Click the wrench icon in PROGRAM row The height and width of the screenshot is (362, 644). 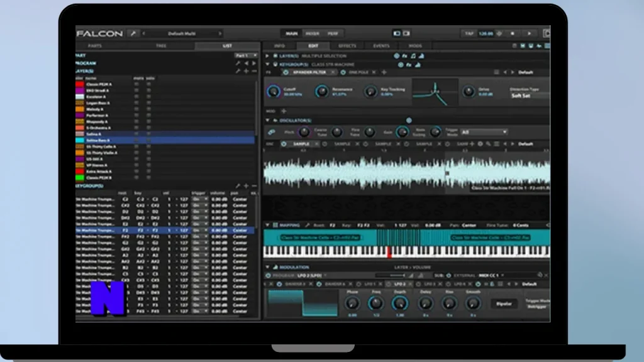click(238, 63)
